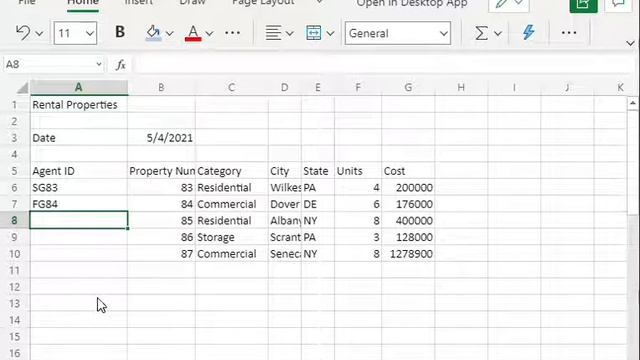Open the Draw tab

coord(192,3)
